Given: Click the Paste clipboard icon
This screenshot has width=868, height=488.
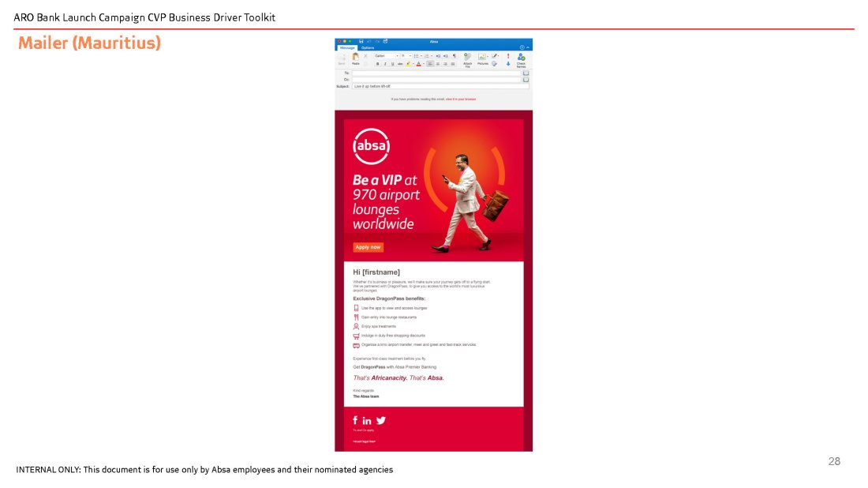Looking at the screenshot, I should (x=356, y=57).
